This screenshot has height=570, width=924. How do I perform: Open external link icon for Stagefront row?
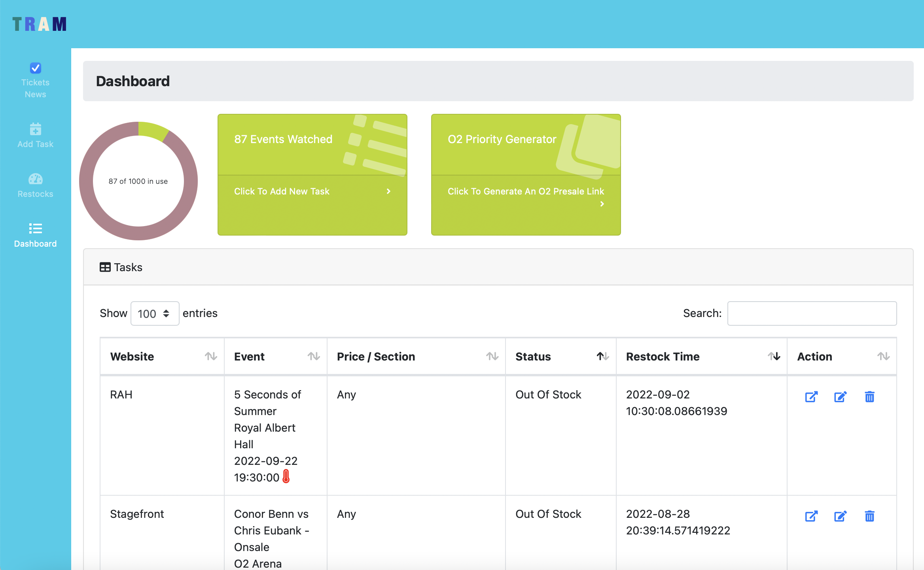pyautogui.click(x=811, y=516)
